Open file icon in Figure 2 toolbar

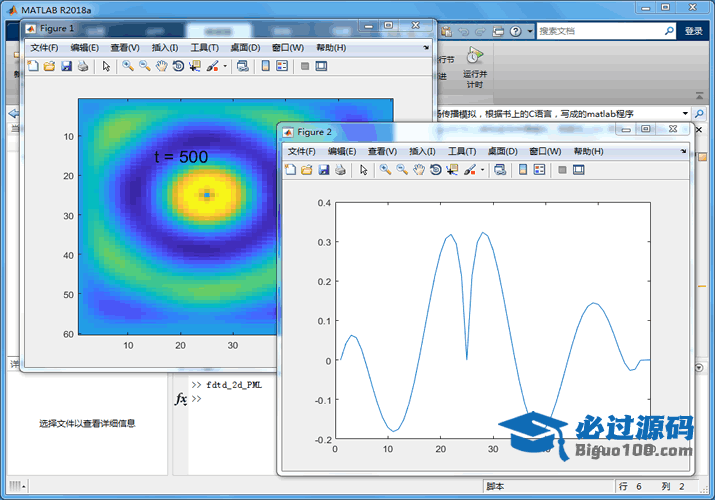click(x=307, y=170)
